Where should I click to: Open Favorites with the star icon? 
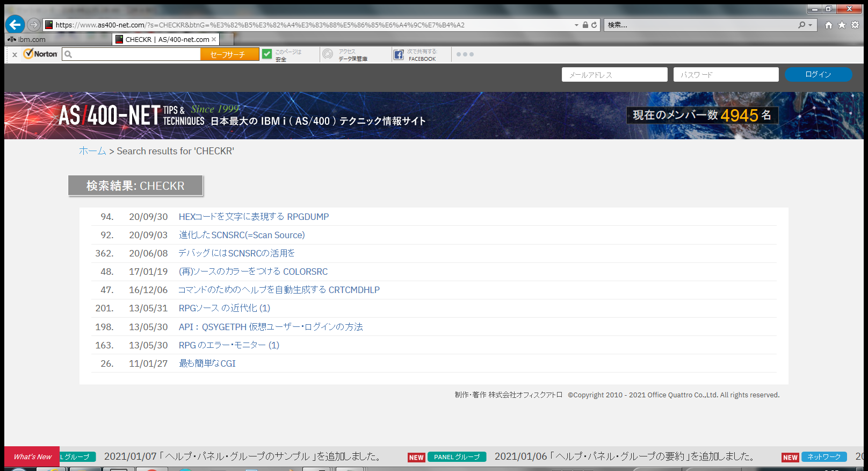coord(842,25)
